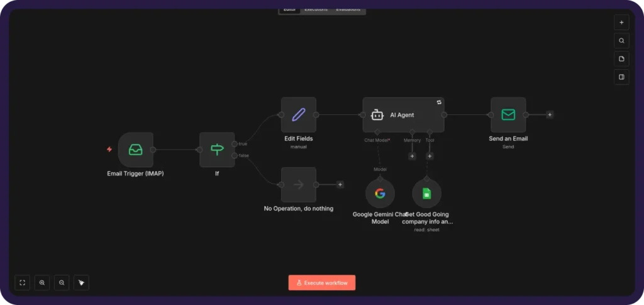Zoom in on the canvas
This screenshot has height=305, width=644.
point(42,282)
